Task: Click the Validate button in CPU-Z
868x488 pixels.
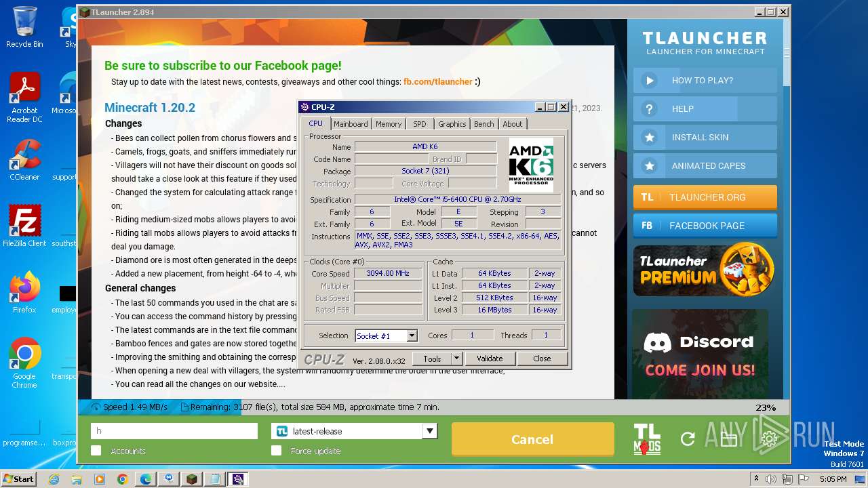Action: pyautogui.click(x=490, y=359)
